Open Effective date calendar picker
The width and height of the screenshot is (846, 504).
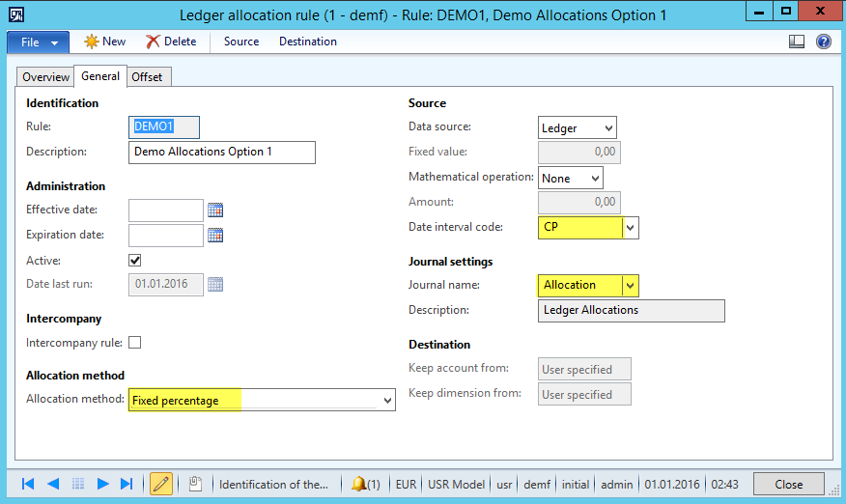click(x=215, y=210)
